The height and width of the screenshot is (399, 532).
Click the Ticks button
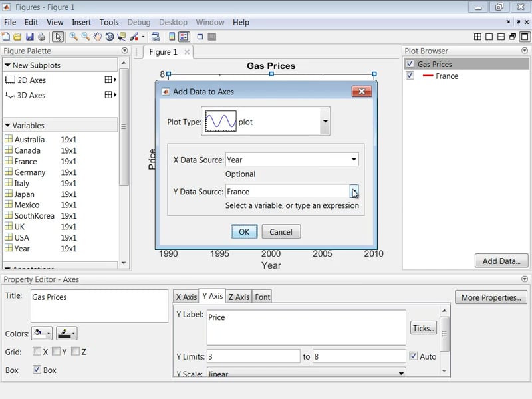click(x=424, y=328)
